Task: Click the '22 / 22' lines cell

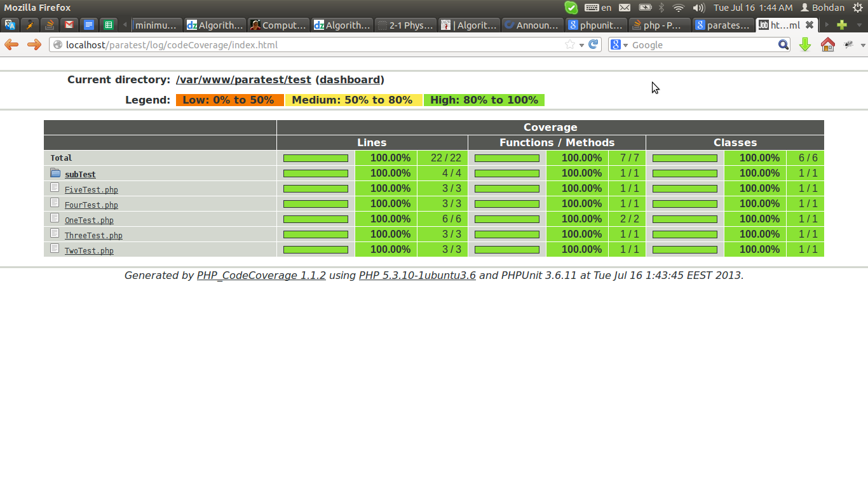Action: pyautogui.click(x=443, y=158)
